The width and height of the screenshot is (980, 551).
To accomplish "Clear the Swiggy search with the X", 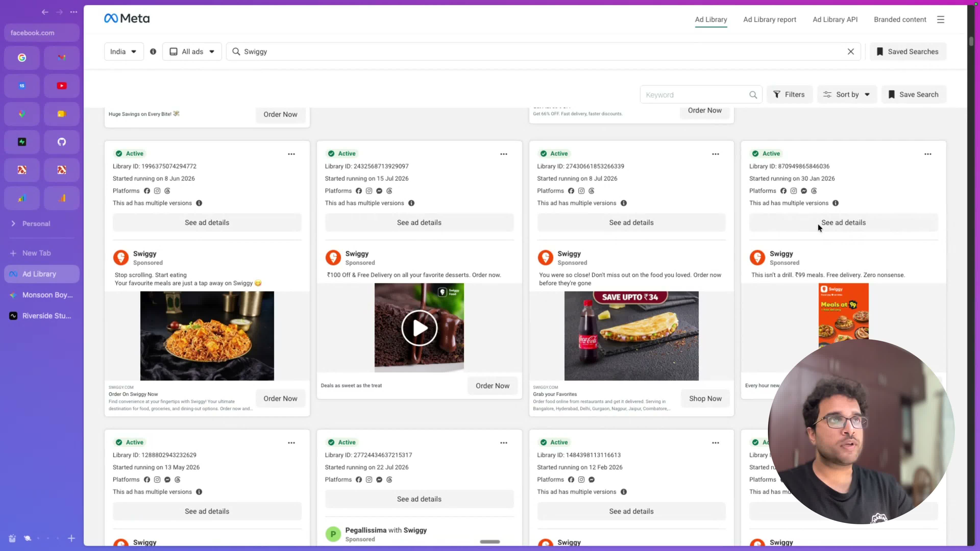I will pos(851,51).
